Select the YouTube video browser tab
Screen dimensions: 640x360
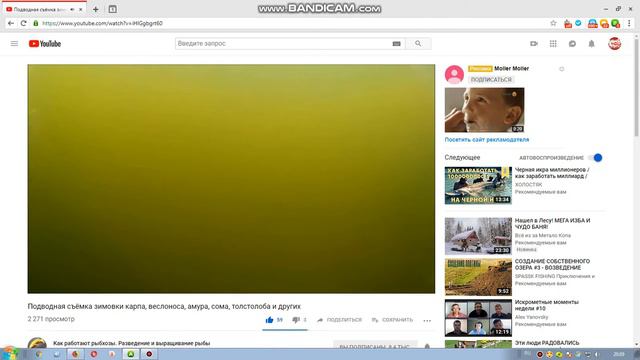(x=44, y=9)
